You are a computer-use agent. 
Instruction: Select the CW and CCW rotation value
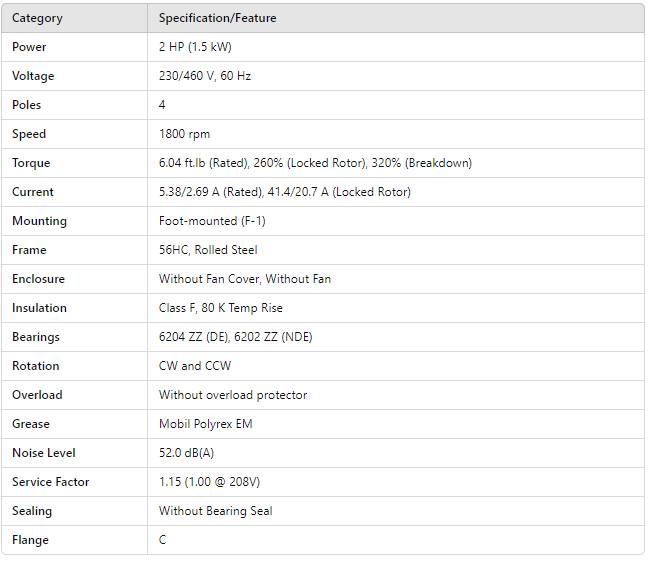(x=195, y=366)
